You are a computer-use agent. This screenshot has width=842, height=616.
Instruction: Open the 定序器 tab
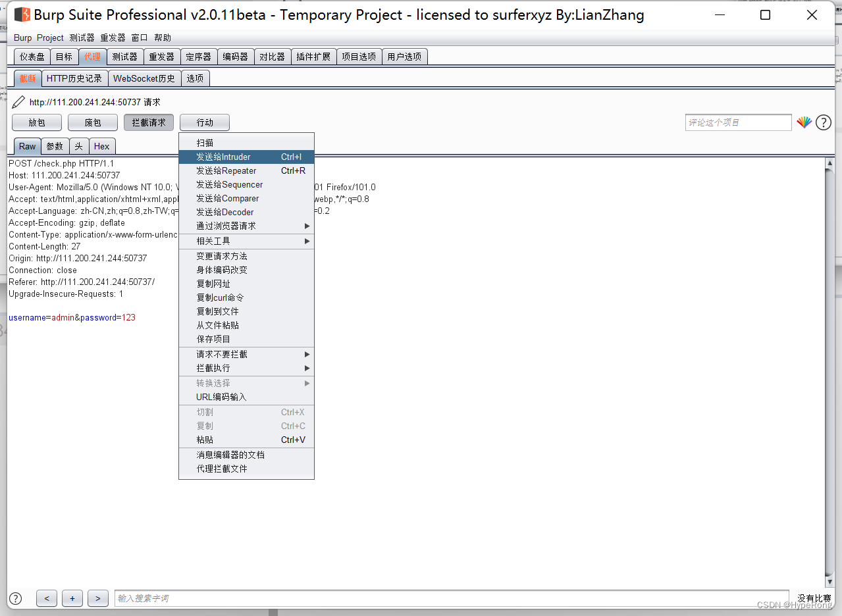[199, 57]
